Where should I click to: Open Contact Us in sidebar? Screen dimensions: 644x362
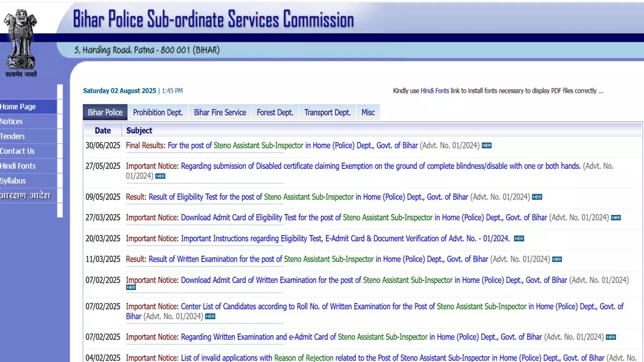pyautogui.click(x=28, y=151)
